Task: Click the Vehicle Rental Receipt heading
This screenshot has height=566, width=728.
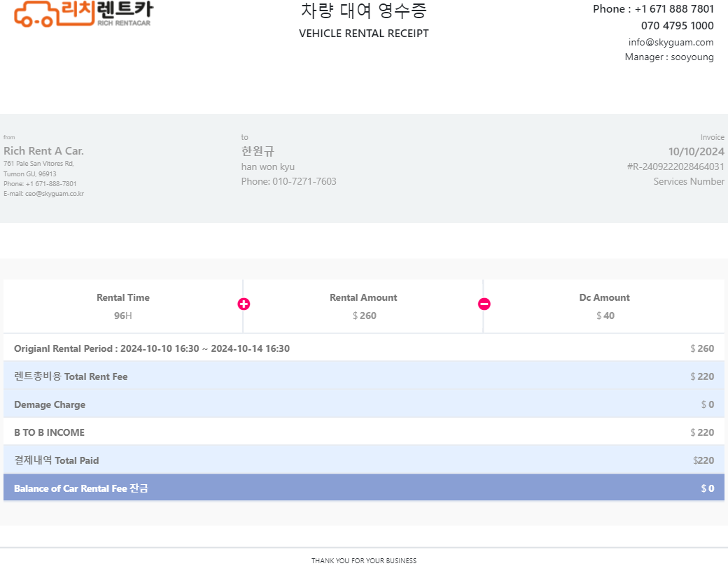Action: pyautogui.click(x=363, y=33)
